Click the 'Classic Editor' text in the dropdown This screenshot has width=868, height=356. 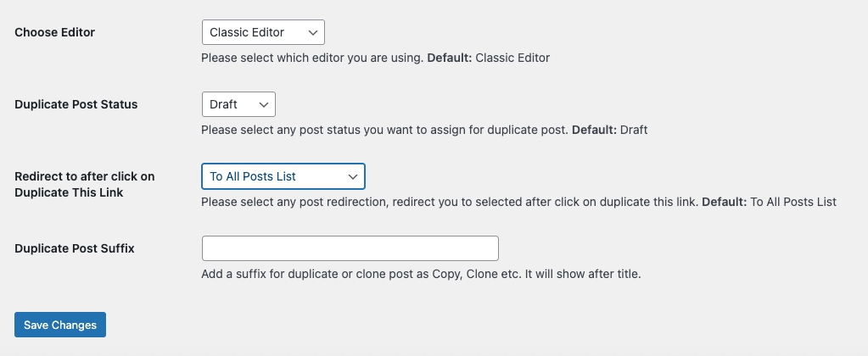(247, 33)
